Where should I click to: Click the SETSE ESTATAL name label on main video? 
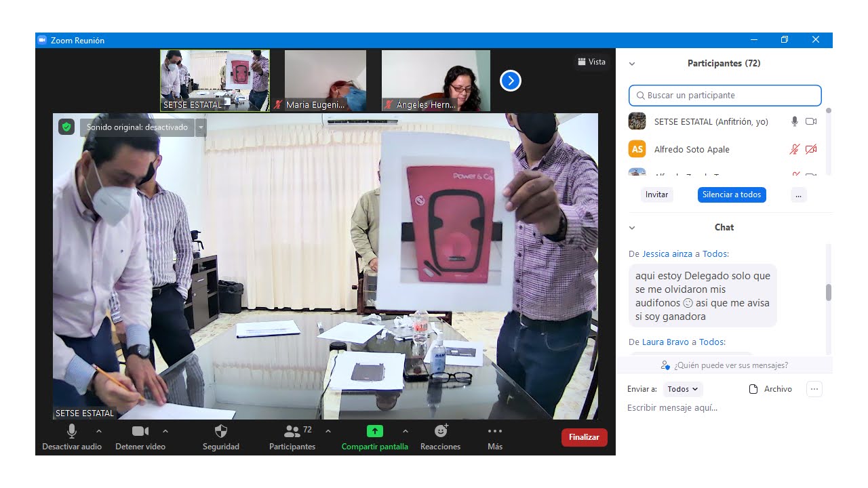pos(85,413)
